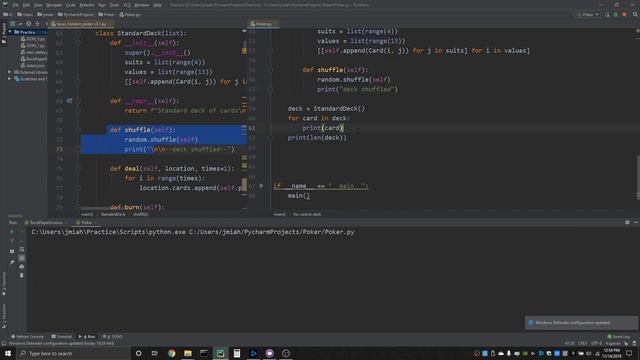This screenshot has height=360, width=640.
Task: Open the VCS menu
Action: [127, 5]
